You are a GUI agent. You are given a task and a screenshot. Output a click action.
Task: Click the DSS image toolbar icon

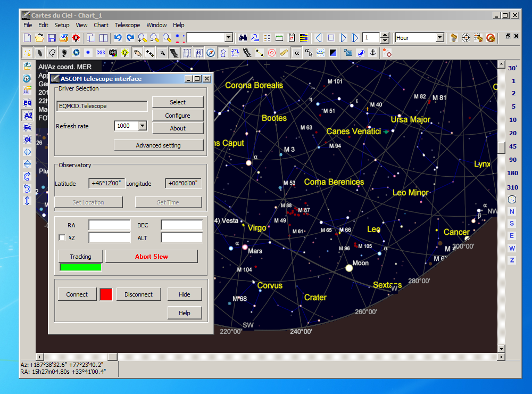100,53
